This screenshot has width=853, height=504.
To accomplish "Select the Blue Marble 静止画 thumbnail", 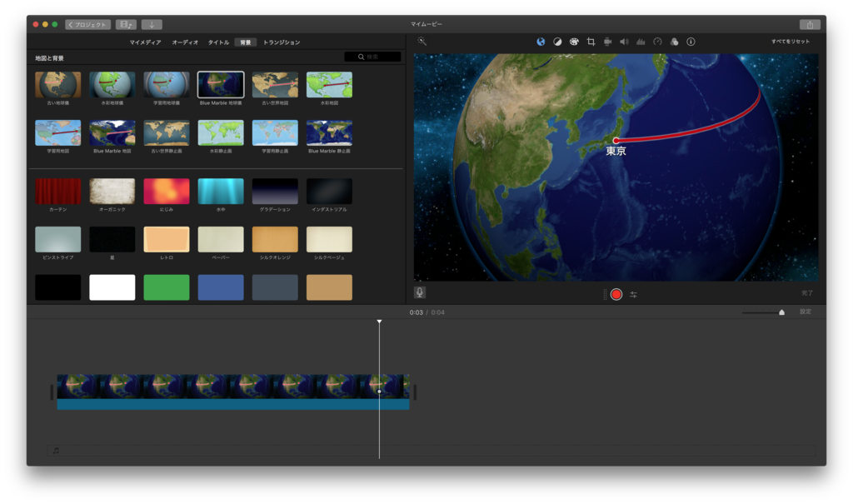I will point(329,132).
